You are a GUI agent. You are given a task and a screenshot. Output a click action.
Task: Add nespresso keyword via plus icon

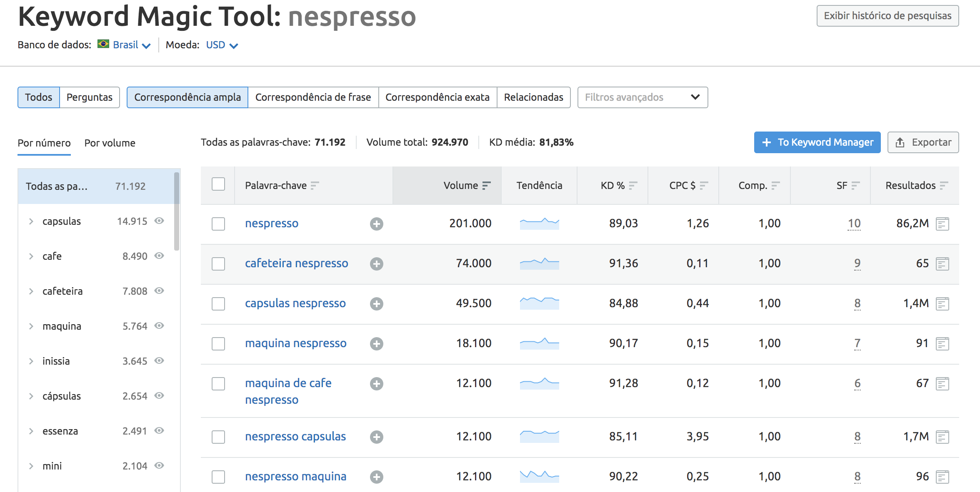[x=377, y=224]
